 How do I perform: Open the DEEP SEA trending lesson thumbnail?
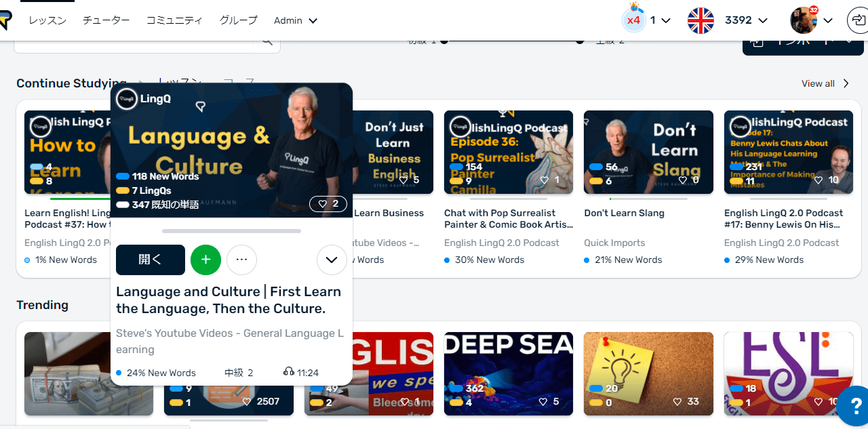point(509,373)
